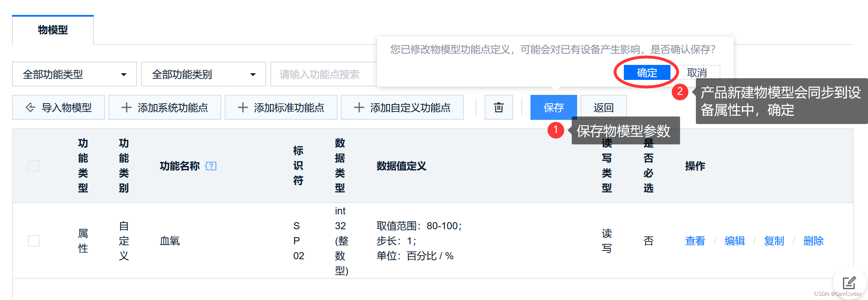Click 添加标准功能点 button
The height and width of the screenshot is (300, 868).
[x=281, y=107]
